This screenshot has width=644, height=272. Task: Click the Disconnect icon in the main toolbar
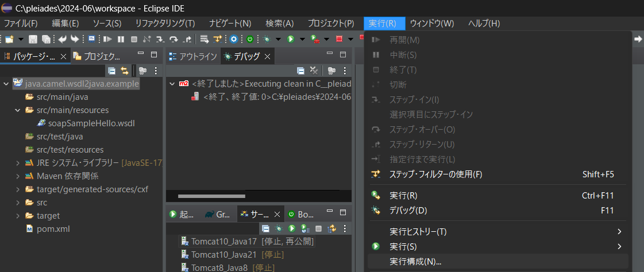pyautogui.click(x=147, y=39)
